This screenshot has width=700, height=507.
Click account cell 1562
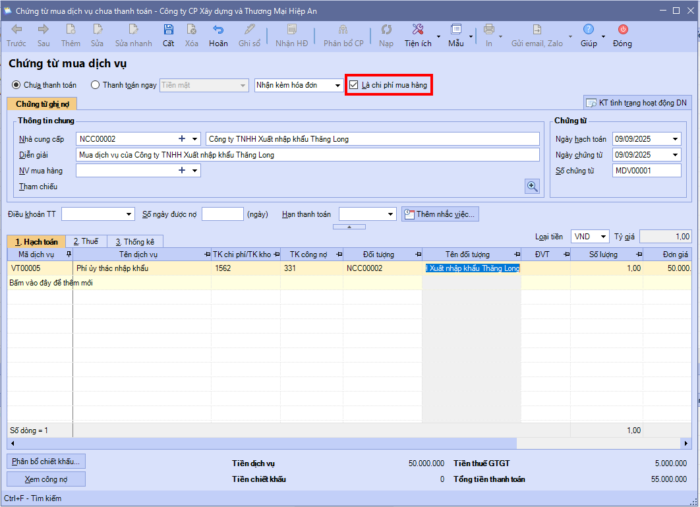coord(246,268)
